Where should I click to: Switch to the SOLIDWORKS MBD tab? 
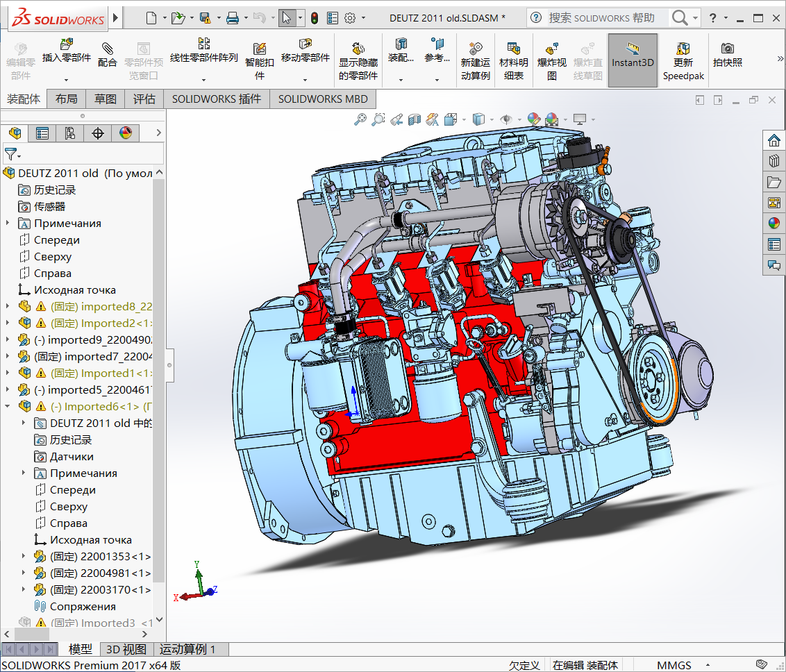tap(323, 99)
